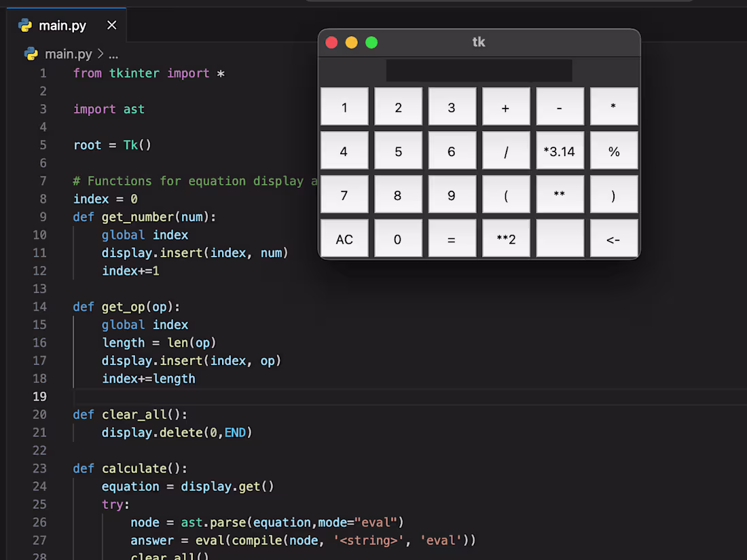Click line number 5 in the editor gutter
This screenshot has height=560, width=747.
[x=43, y=145]
